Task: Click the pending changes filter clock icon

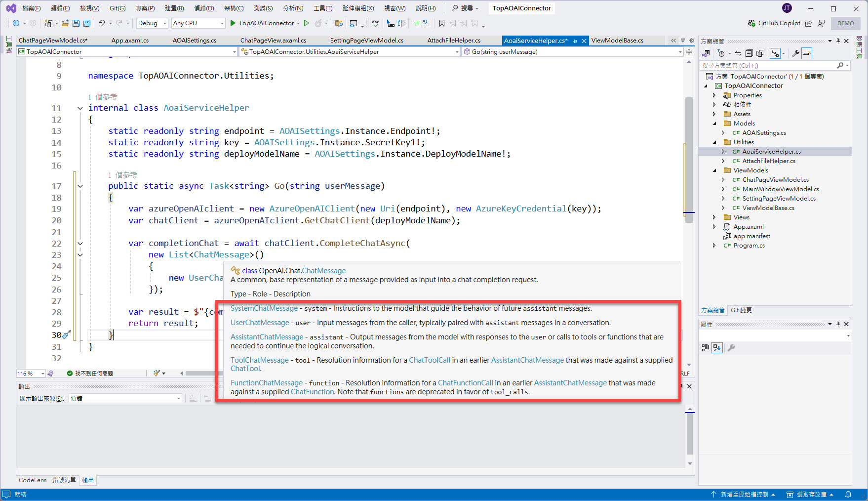Action: [x=721, y=53]
